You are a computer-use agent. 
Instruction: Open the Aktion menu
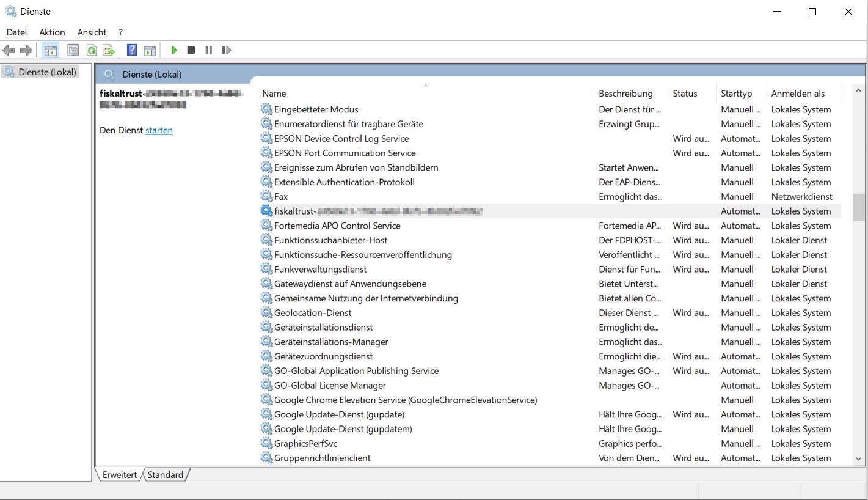pos(52,32)
